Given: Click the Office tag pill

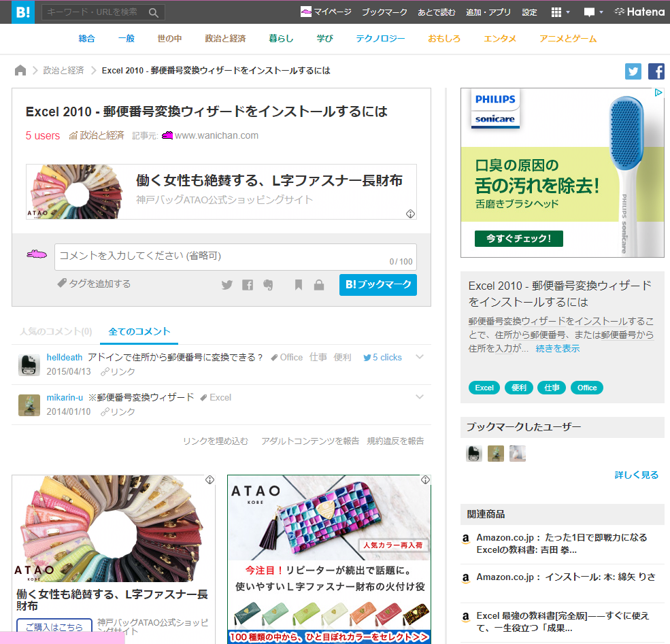Looking at the screenshot, I should [x=587, y=388].
